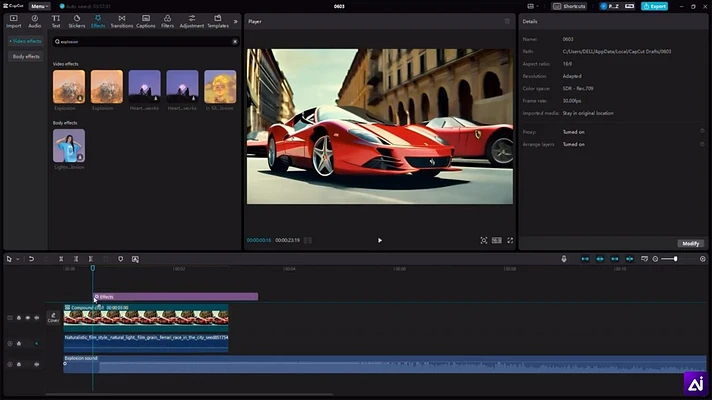Select the Effects tab icon
The height and width of the screenshot is (400, 712).
(98, 21)
